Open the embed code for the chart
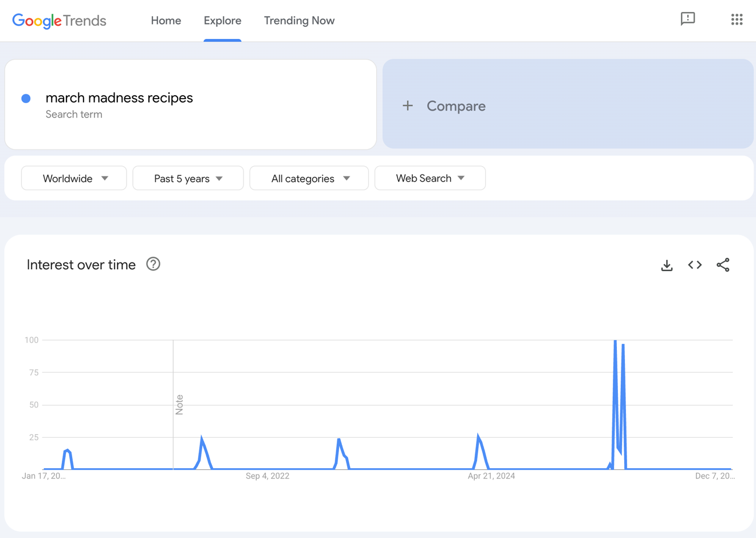The width and height of the screenshot is (756, 538). click(x=694, y=265)
